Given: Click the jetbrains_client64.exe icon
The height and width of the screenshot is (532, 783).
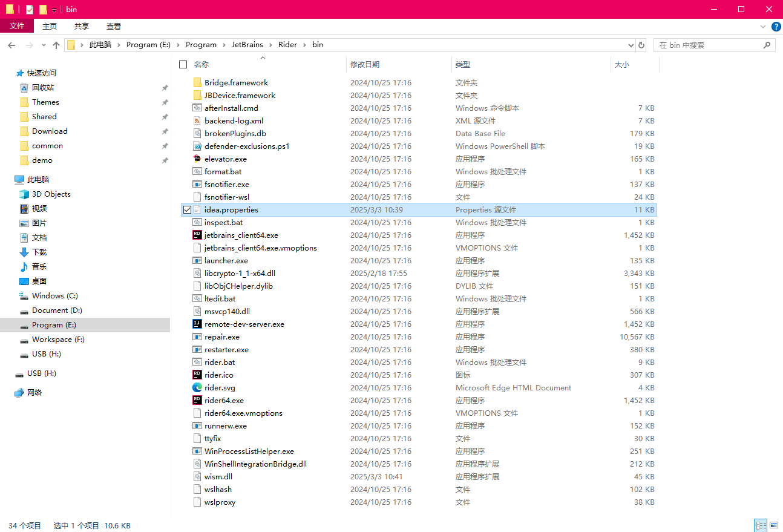Looking at the screenshot, I should [x=197, y=235].
